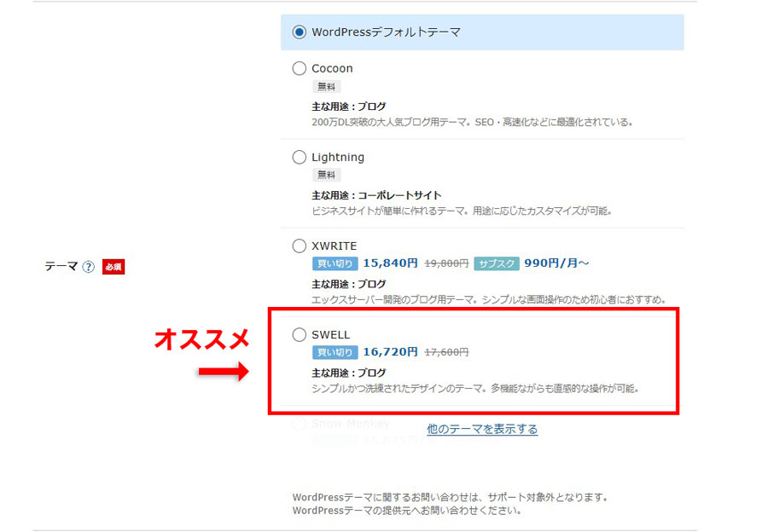This screenshot has width=768, height=532.
Task: Click the red オススメ annotation text
Action: (x=201, y=338)
